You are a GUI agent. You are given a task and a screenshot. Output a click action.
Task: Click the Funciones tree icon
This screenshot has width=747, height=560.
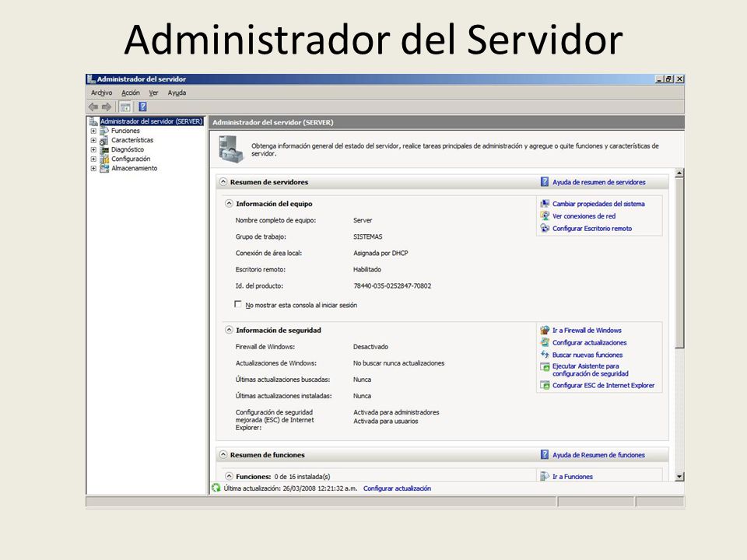(104, 131)
